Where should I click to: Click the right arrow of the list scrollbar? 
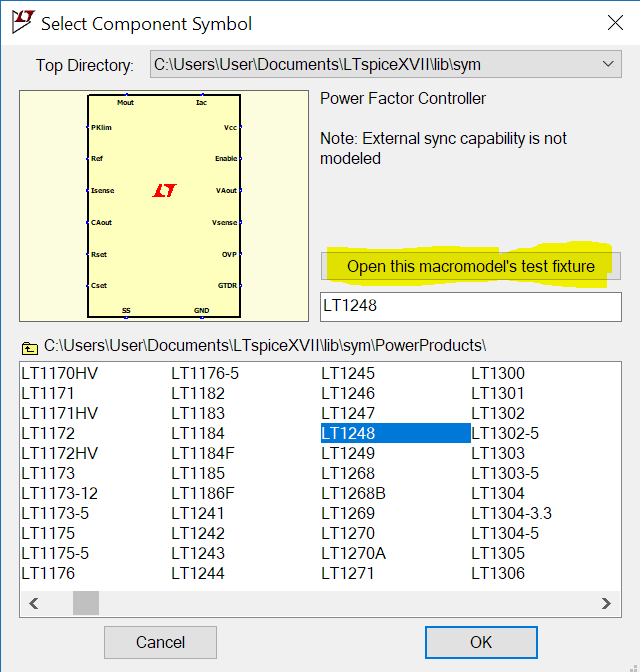tap(606, 603)
